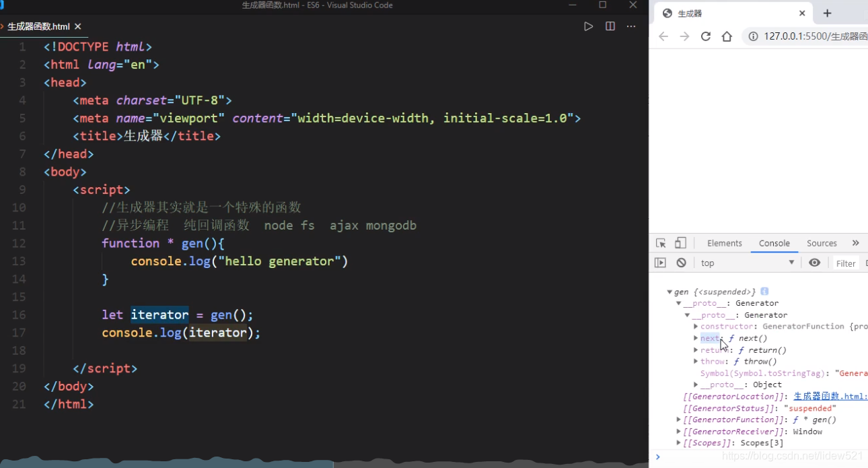Click the <title>生成器</title> line
This screenshot has width=868, height=468.
[x=147, y=136]
